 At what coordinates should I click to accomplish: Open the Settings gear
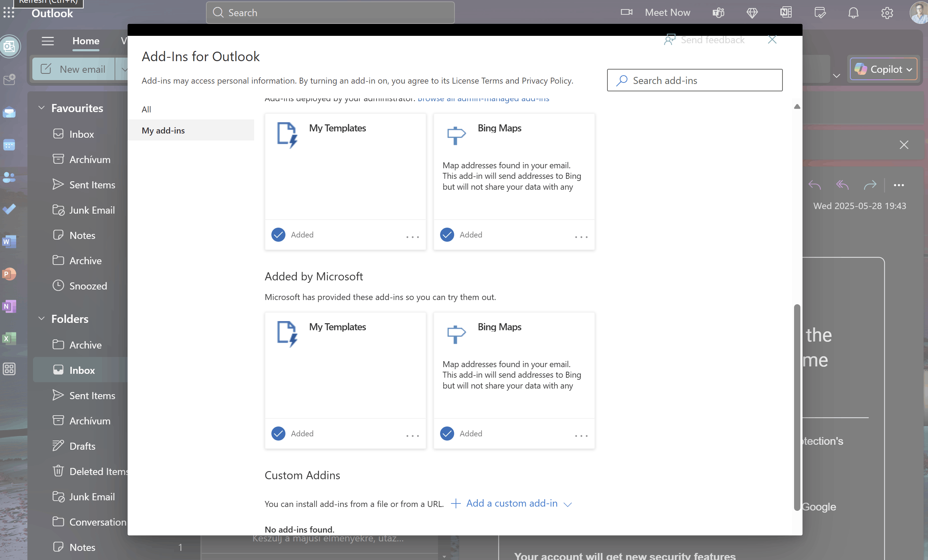pos(887,12)
